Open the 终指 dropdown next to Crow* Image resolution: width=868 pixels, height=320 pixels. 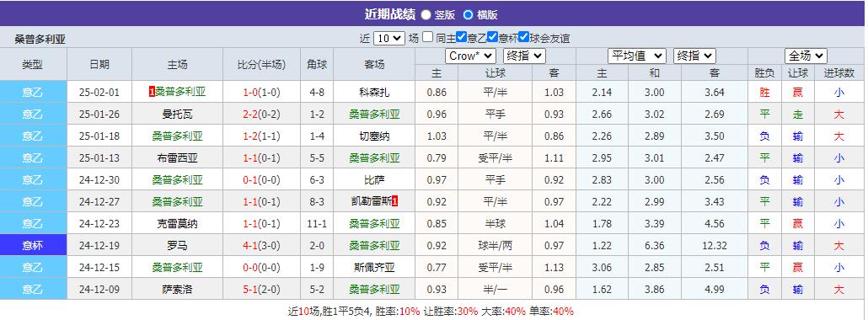(524, 56)
